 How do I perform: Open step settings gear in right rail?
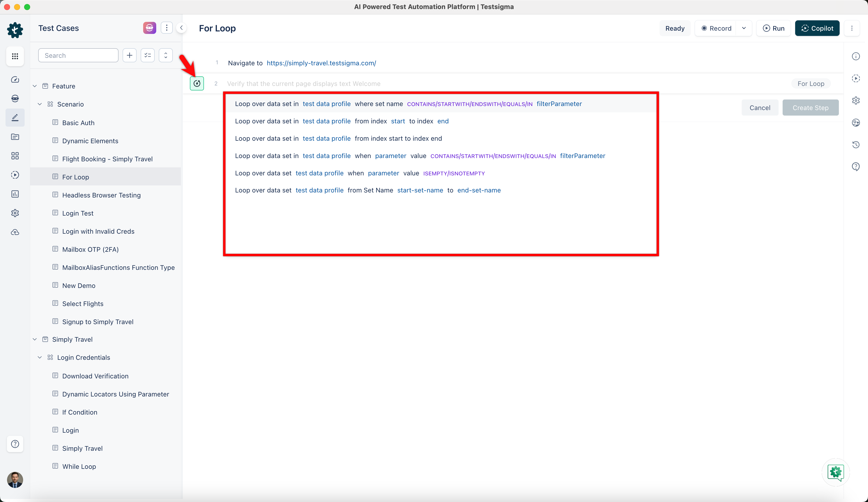click(x=856, y=100)
